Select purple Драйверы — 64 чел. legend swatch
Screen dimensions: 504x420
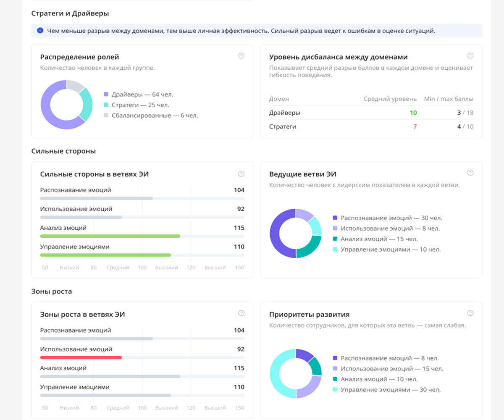106,95
